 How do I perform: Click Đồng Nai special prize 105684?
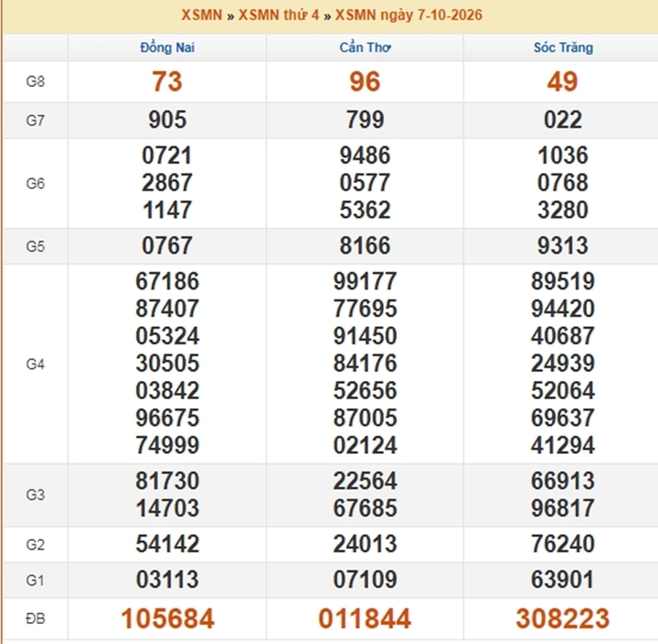pyautogui.click(x=167, y=618)
